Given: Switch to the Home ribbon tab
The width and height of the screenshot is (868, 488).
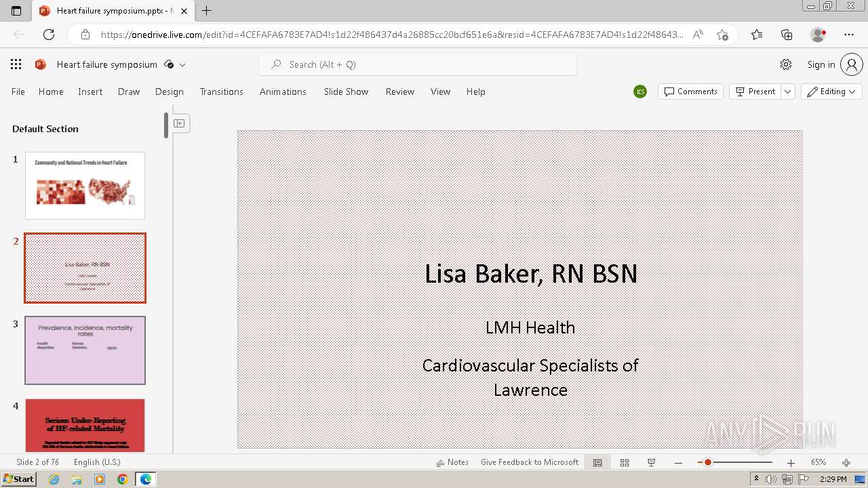Looking at the screenshot, I should click(51, 91).
